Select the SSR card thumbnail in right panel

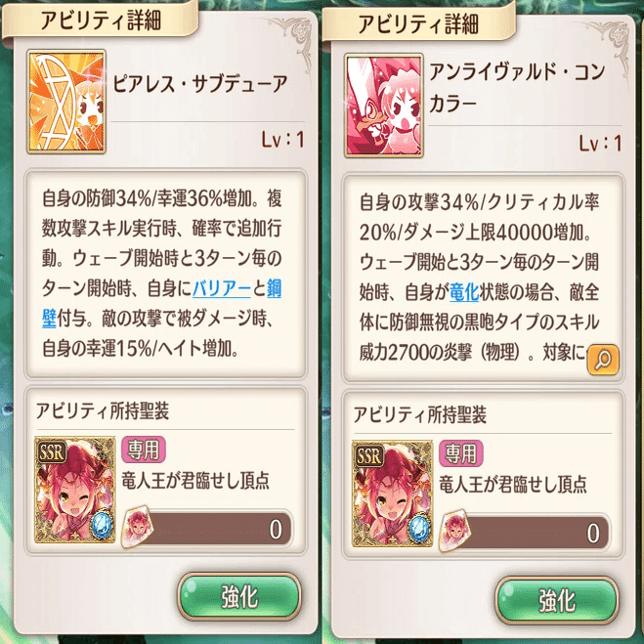[x=393, y=494]
